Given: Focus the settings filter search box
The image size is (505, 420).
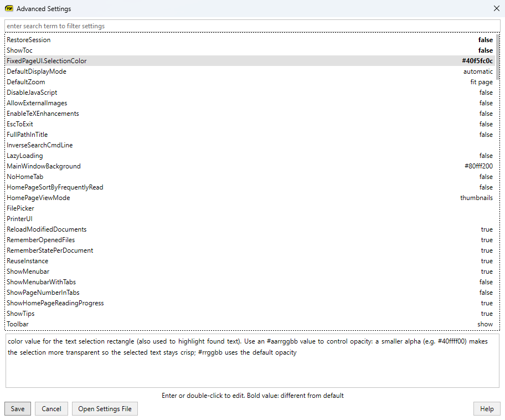Looking at the screenshot, I should [252, 26].
